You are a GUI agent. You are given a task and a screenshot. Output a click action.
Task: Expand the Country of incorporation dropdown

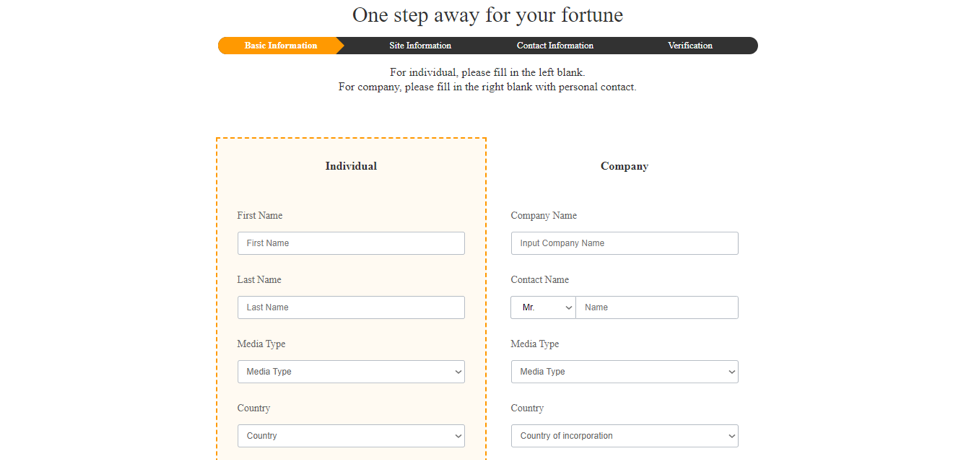[x=624, y=436]
